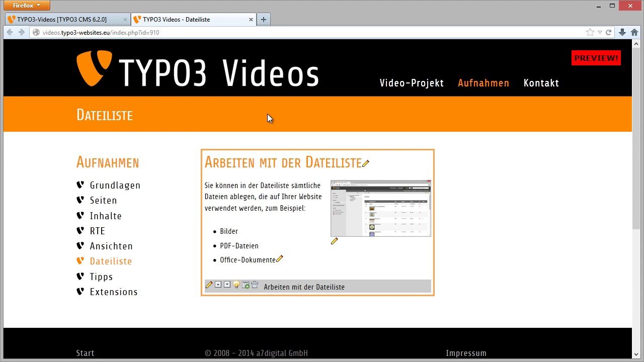Move content element up with arrow icon
Screen dimensions: 644x362
pyautogui.click(x=218, y=285)
